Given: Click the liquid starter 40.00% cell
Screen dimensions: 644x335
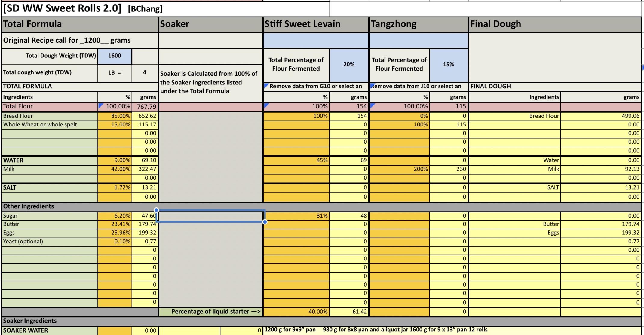Looking at the screenshot, I should (x=296, y=312).
